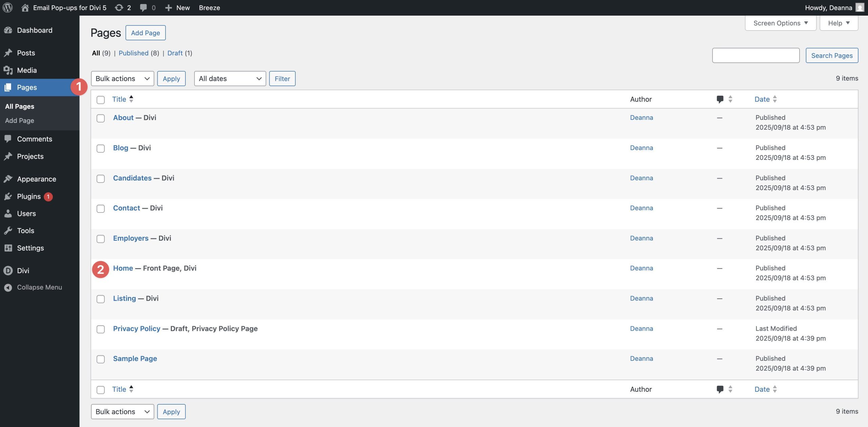The width and height of the screenshot is (868, 427).
Task: Click the WordPress logo in admin bar
Action: (7, 7)
